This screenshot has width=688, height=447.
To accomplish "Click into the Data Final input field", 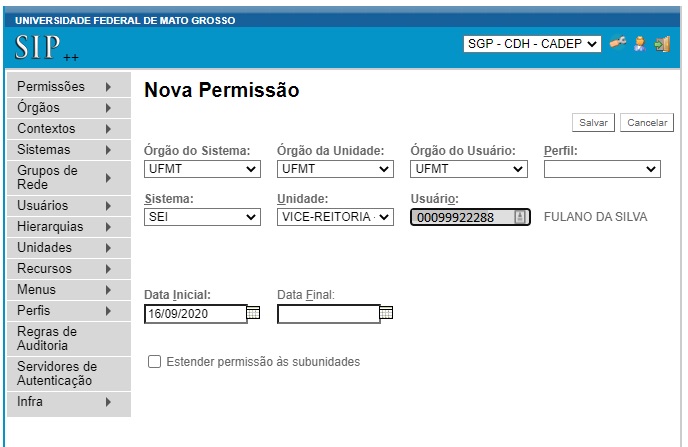I will tap(329, 314).
